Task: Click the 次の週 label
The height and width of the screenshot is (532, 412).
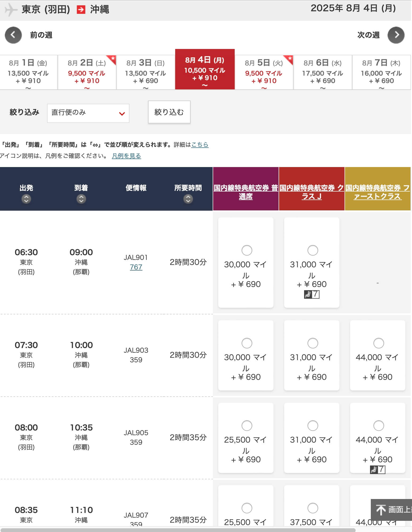Action: coord(368,35)
